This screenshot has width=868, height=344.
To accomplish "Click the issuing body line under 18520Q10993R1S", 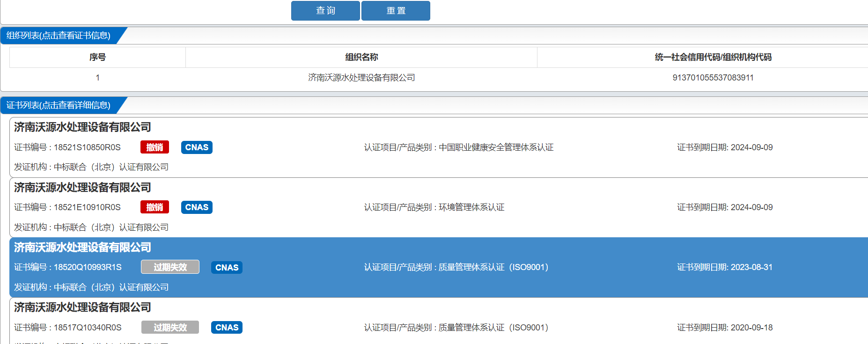I will coord(91,287).
